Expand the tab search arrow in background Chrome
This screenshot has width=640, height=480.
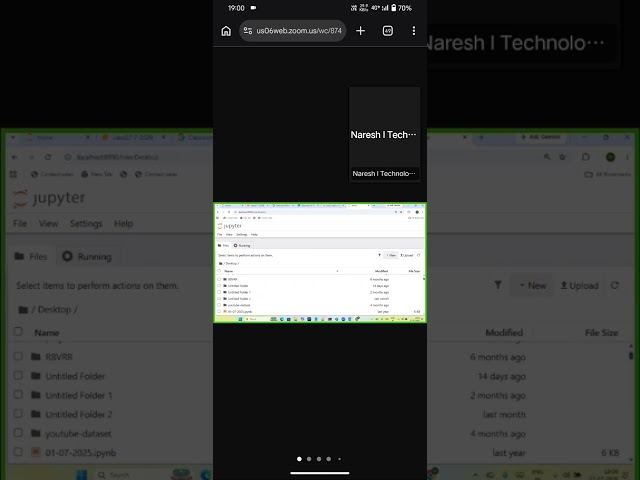[x=13, y=138]
